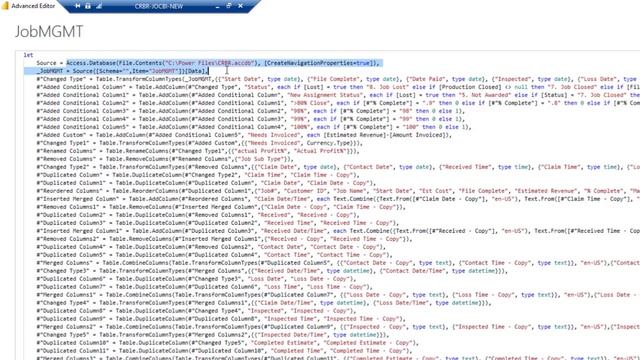
Task: Click the Advanced Editor title text
Action: (x=33, y=6)
